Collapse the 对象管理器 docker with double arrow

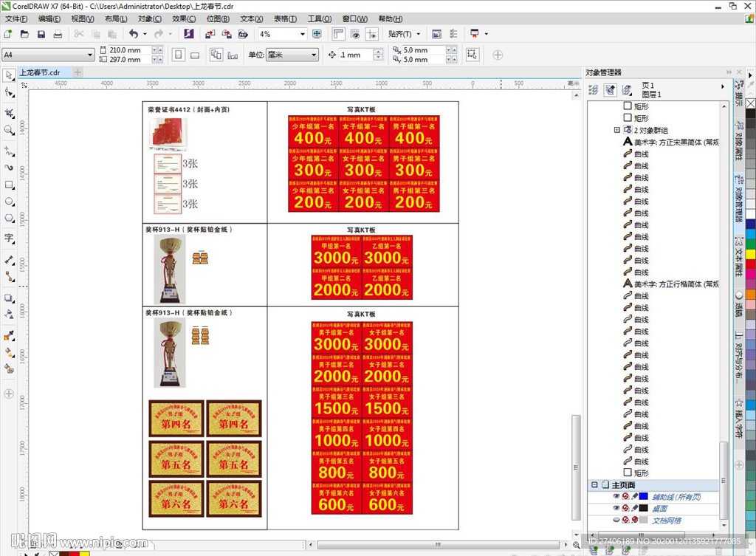tap(729, 72)
